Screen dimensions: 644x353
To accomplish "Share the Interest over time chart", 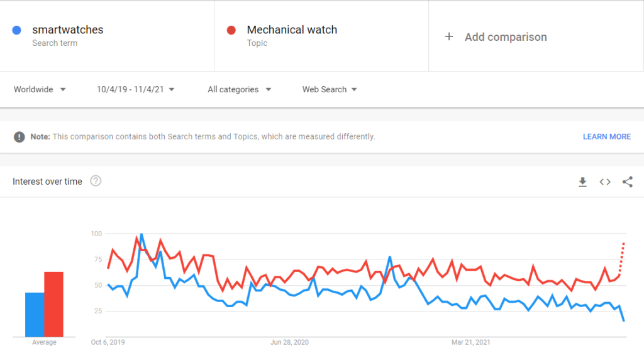I will 627,182.
